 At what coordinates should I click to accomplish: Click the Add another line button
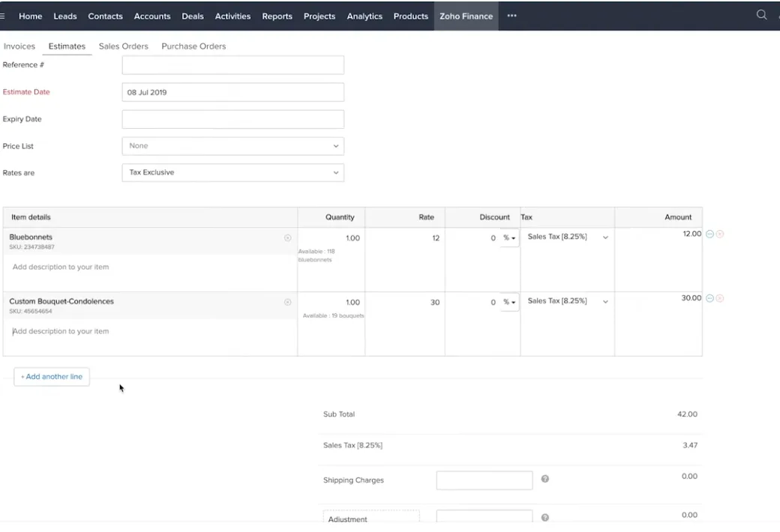click(x=52, y=377)
